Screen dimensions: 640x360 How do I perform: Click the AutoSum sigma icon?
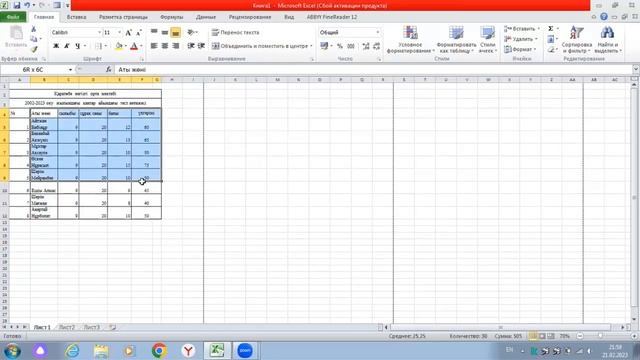point(551,29)
